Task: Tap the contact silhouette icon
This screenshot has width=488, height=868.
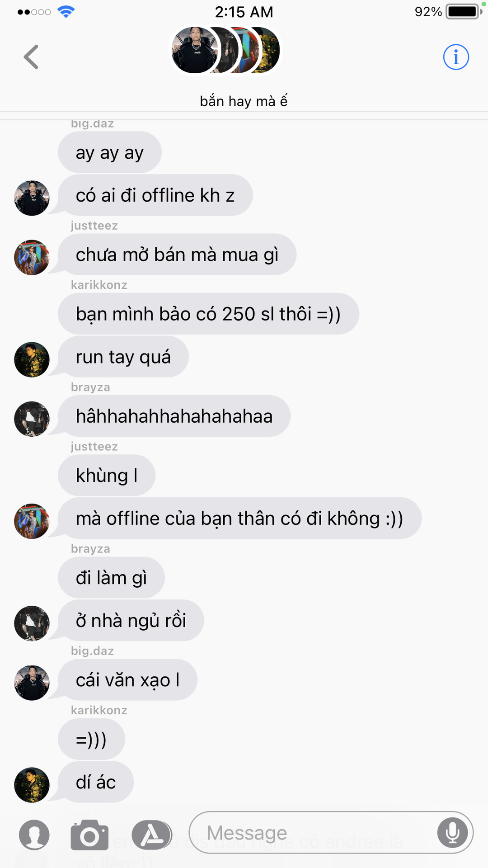Action: click(34, 835)
